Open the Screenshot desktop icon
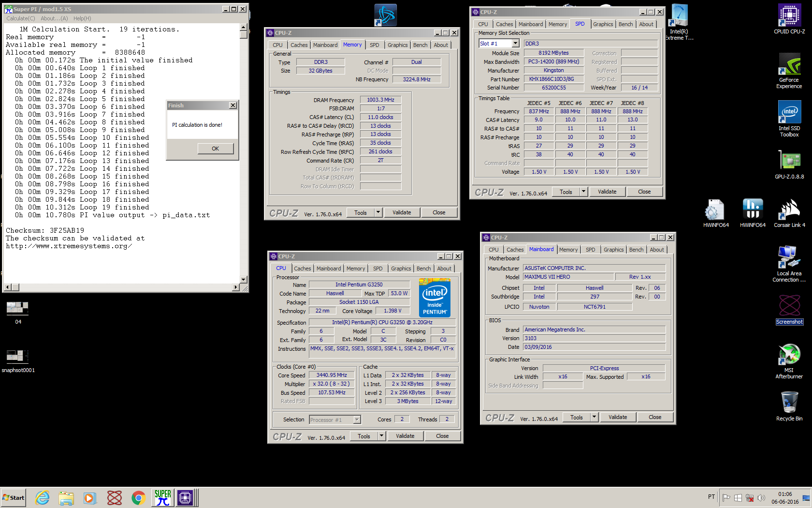Image resolution: width=812 pixels, height=508 pixels. pyautogui.click(x=789, y=310)
